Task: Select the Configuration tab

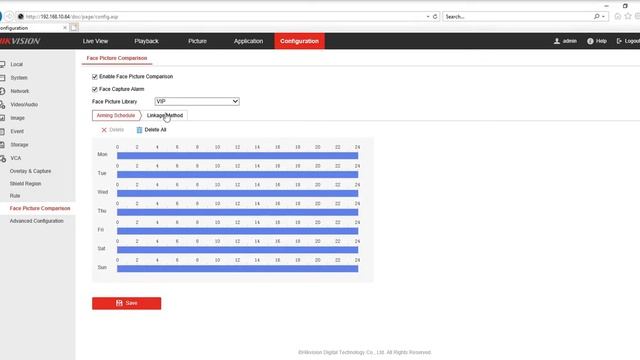Action: tap(300, 41)
